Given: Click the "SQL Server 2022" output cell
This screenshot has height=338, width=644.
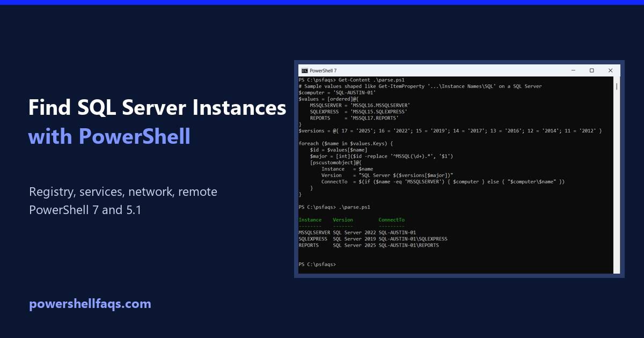Looking at the screenshot, I should (x=354, y=232).
